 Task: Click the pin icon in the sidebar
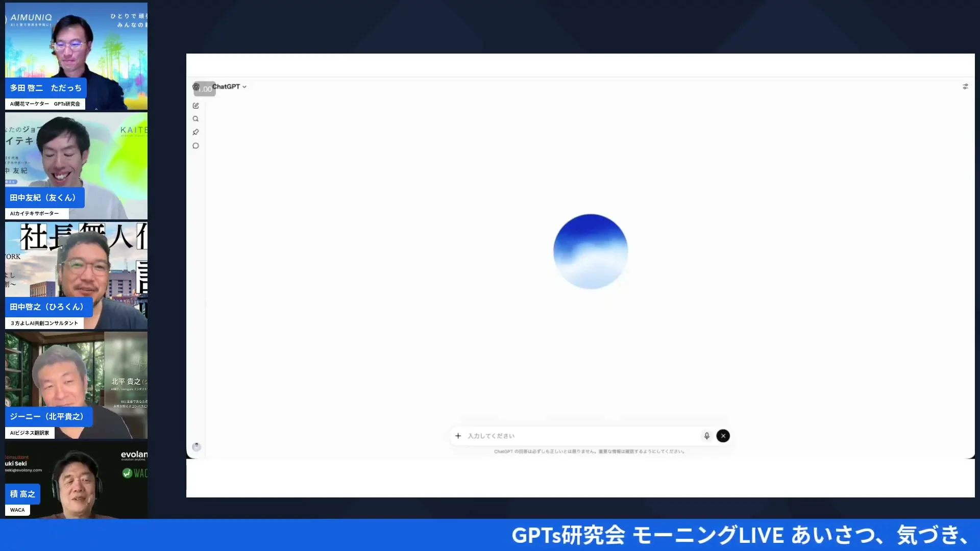pos(196,132)
